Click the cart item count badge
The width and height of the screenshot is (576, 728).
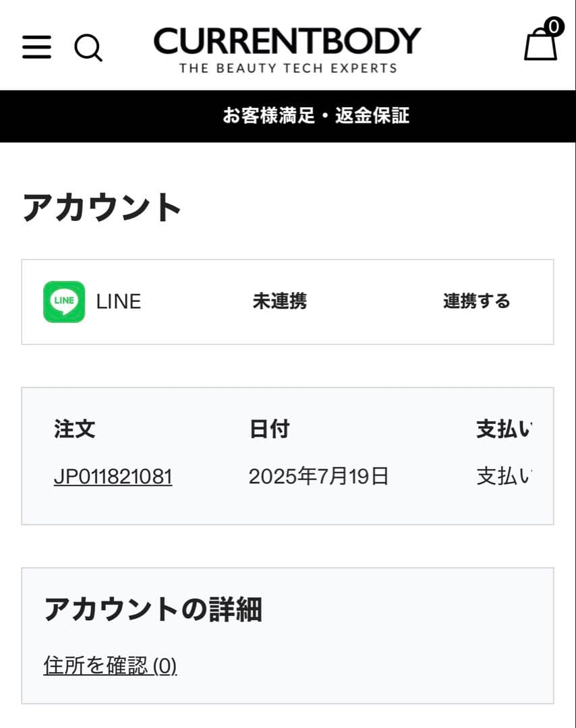pyautogui.click(x=554, y=27)
